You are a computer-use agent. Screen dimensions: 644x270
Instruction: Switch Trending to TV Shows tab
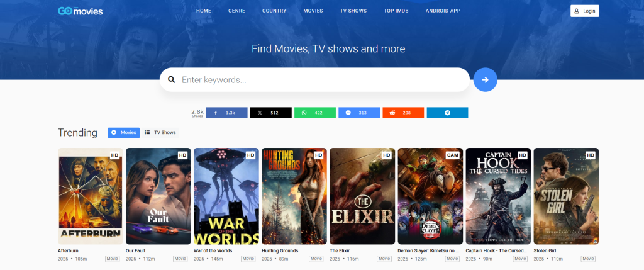point(160,133)
